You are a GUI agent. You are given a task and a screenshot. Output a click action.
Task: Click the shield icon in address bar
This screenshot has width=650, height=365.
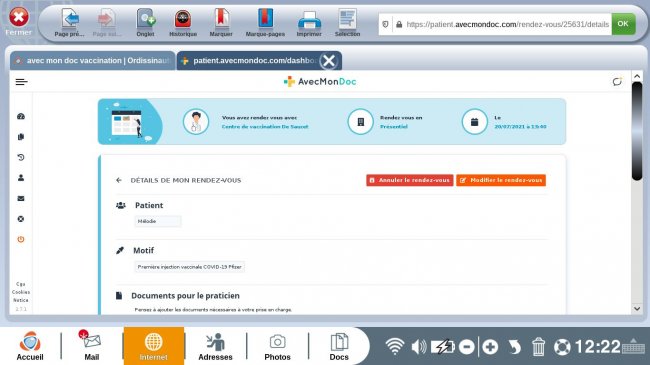tap(386, 24)
